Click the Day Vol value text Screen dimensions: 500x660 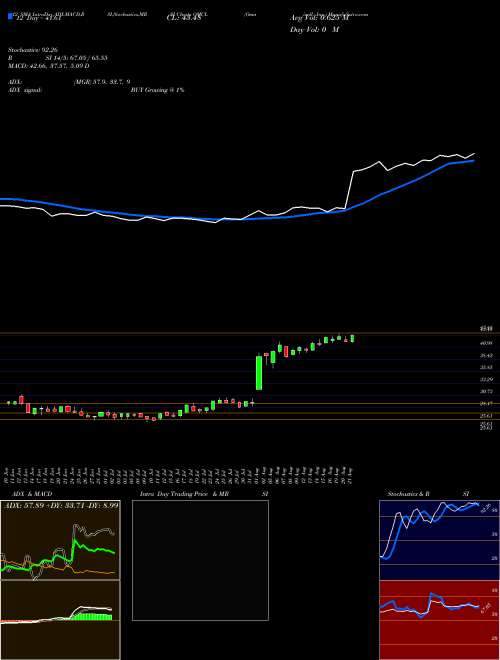314,29
